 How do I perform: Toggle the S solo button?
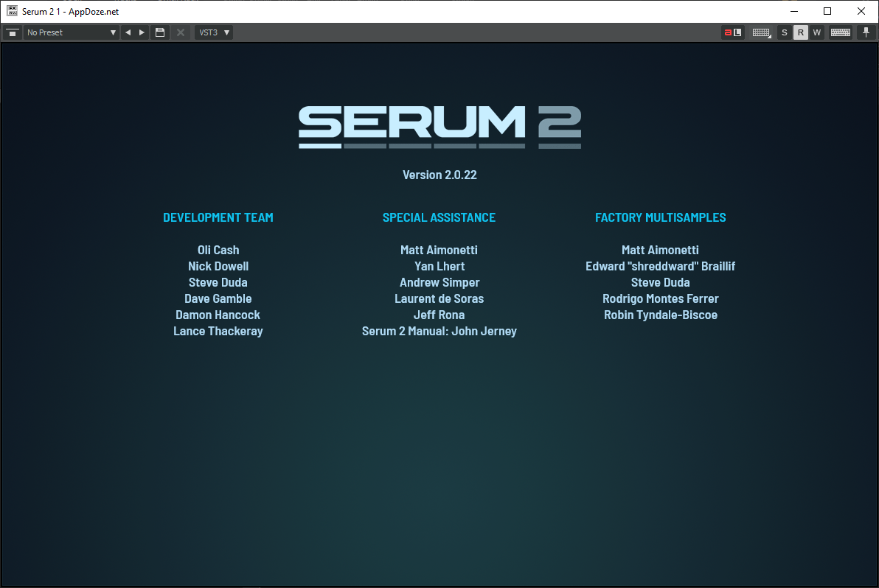785,32
